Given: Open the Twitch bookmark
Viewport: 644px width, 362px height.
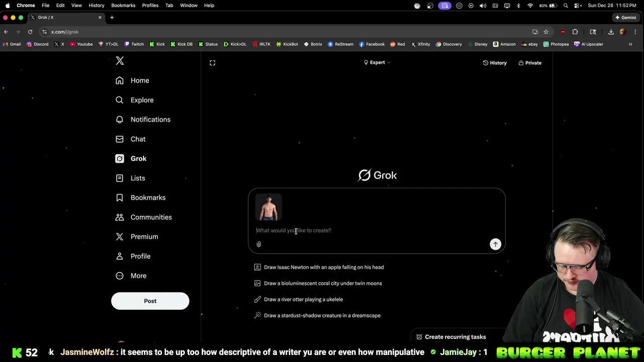Looking at the screenshot, I should pyautogui.click(x=134, y=44).
